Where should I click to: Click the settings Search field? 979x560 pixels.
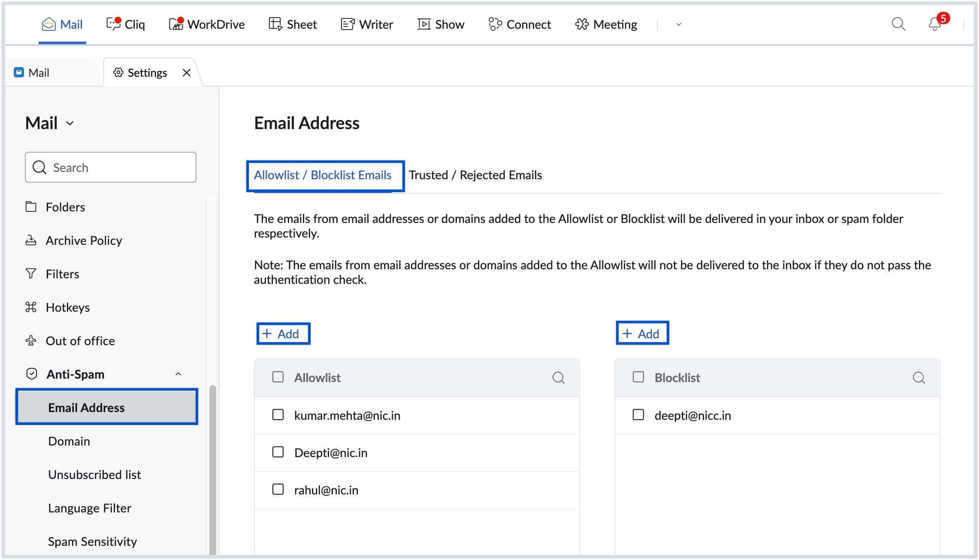click(x=111, y=168)
